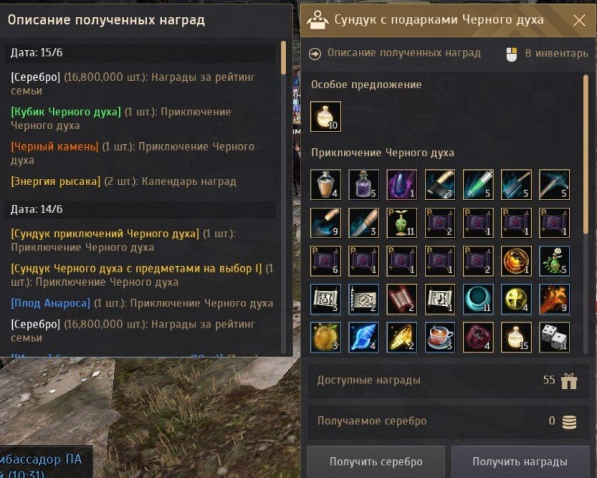The height and width of the screenshot is (478, 597).
Task: Click the pickaxe tool reward icon
Action: click(554, 185)
